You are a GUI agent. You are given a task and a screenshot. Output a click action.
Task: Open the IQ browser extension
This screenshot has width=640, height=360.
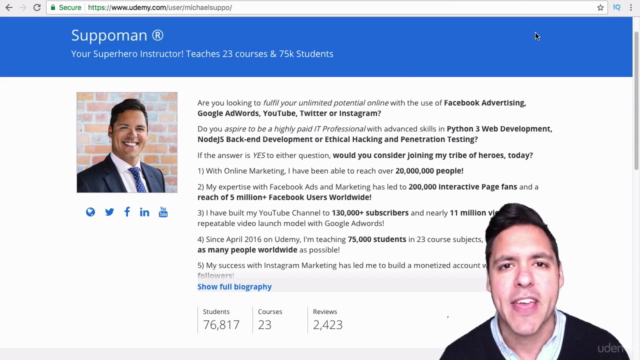[617, 7]
